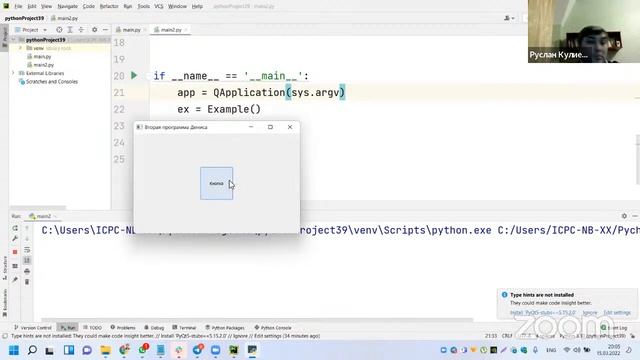
Task: Run script from line 20 gutter arrow
Action: click(134, 76)
